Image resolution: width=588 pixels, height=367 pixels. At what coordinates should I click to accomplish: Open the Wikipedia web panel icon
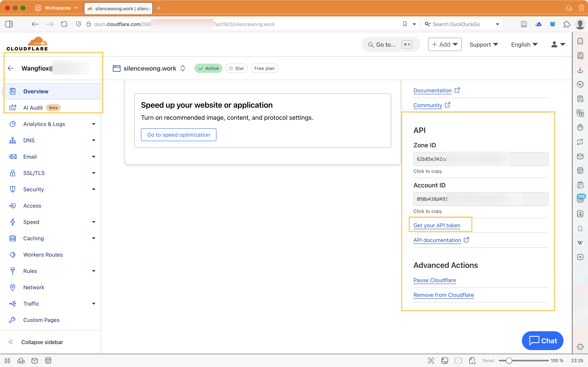point(580,243)
